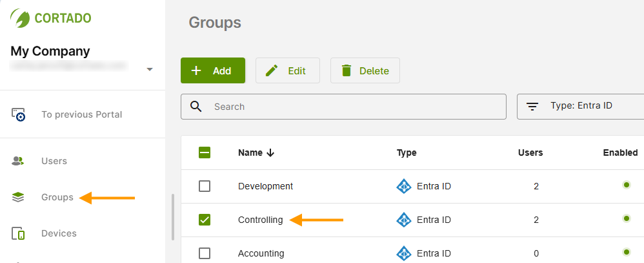Image resolution: width=644 pixels, height=263 pixels.
Task: Click Entra ID icon in Development row
Action: (x=404, y=186)
